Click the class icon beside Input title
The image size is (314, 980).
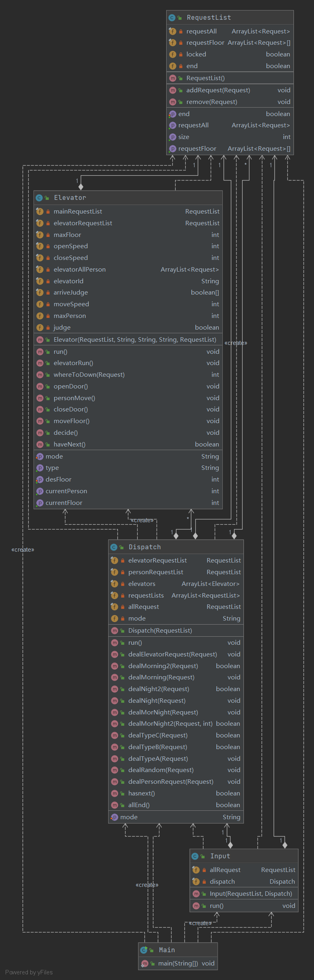tap(195, 856)
